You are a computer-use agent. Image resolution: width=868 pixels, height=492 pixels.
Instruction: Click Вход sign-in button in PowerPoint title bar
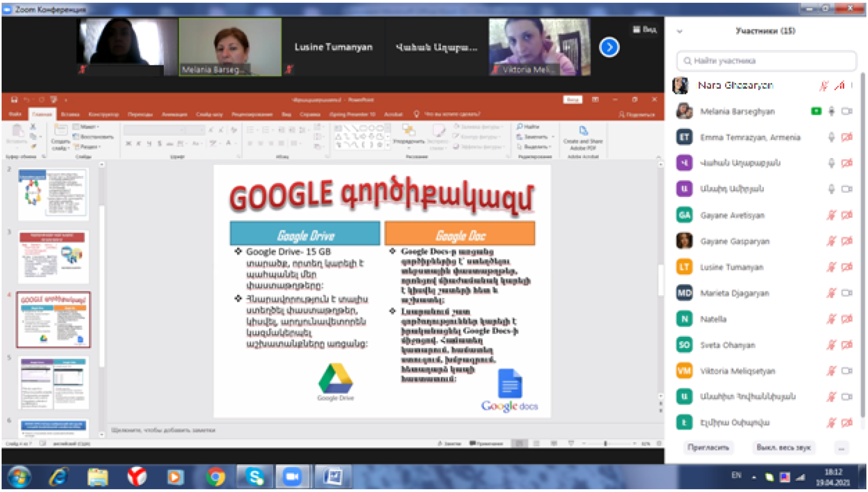click(572, 100)
